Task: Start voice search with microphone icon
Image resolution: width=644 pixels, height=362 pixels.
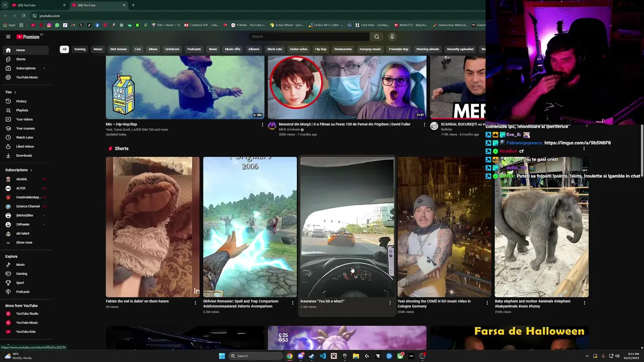Action: click(392, 37)
